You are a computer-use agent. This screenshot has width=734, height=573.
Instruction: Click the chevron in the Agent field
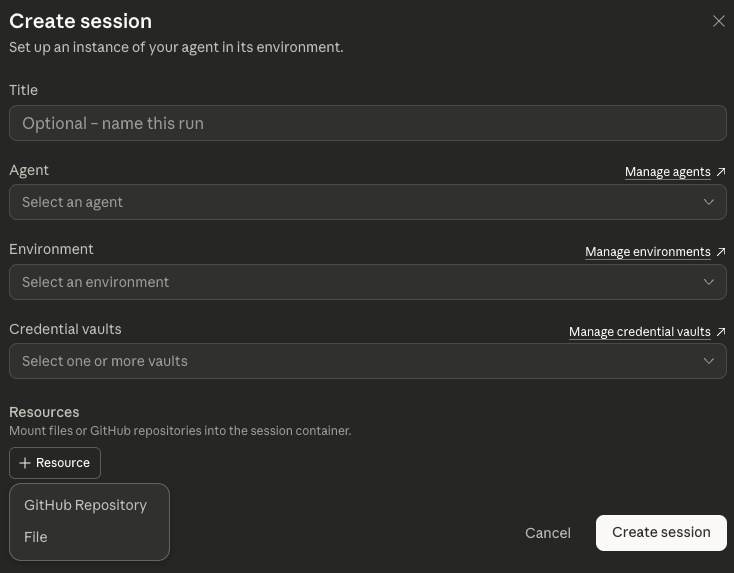(x=708, y=202)
